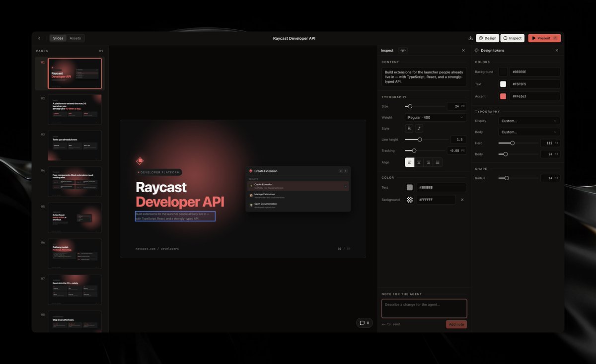Image resolution: width=596 pixels, height=364 pixels.
Task: Select the Manage Extensions row on slide
Action: (x=298, y=196)
